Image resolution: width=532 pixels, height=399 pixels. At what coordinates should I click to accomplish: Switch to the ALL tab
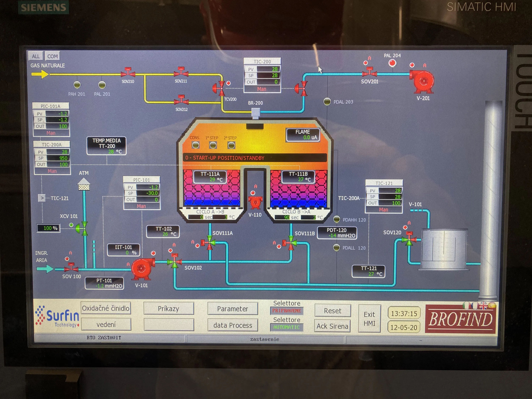(36, 56)
